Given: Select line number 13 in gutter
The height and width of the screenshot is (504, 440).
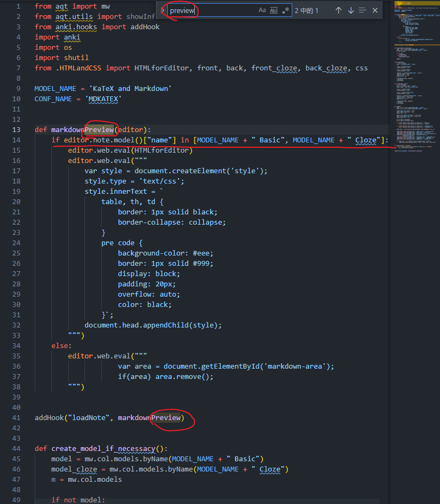Looking at the screenshot, I should pyautogui.click(x=16, y=129).
